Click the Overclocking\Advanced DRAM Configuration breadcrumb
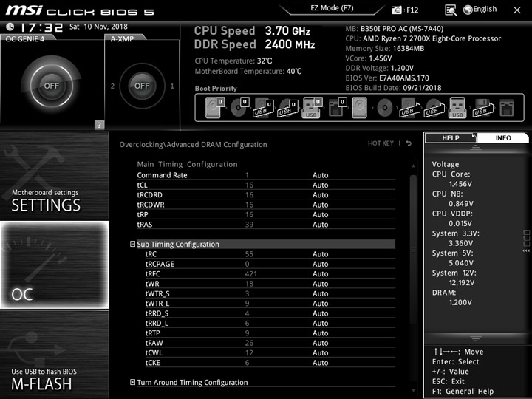Image resolution: width=532 pixels, height=399 pixels. [x=193, y=145]
